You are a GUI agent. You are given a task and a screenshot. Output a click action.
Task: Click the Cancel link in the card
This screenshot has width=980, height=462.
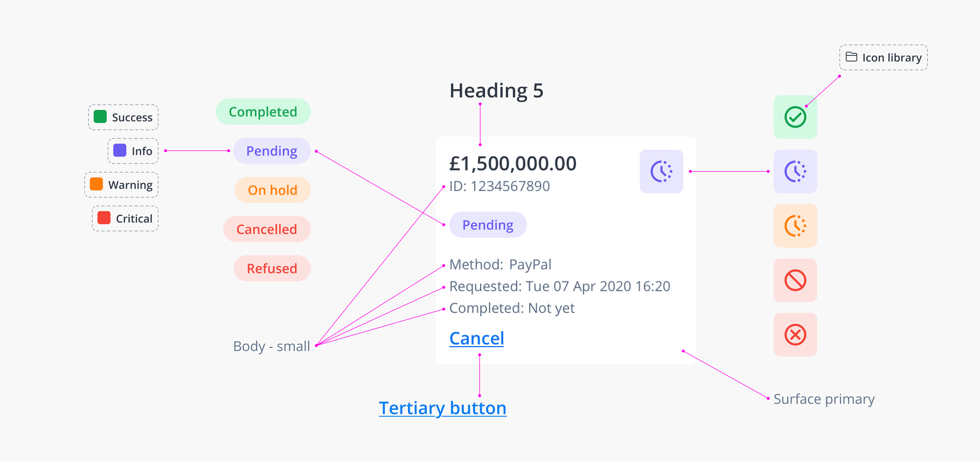(x=477, y=338)
